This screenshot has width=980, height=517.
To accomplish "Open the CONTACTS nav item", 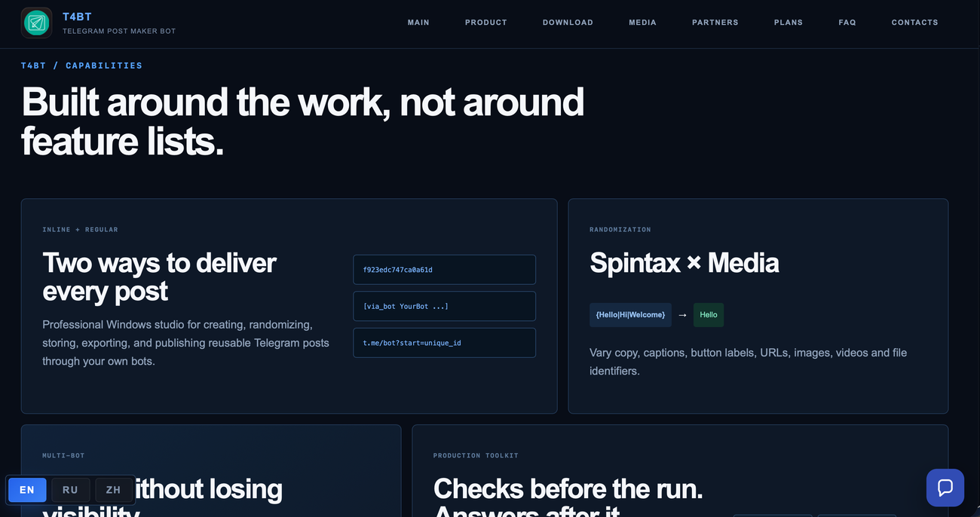I will (x=915, y=23).
